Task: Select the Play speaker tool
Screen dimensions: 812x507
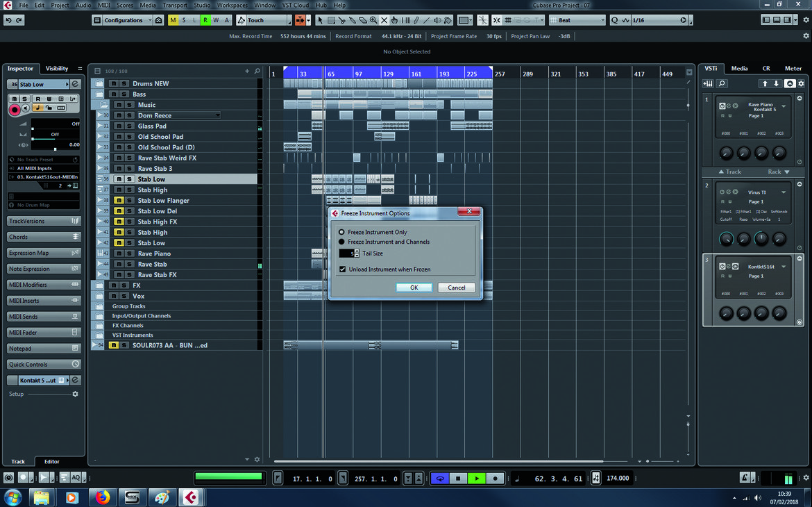Action: coord(438,20)
